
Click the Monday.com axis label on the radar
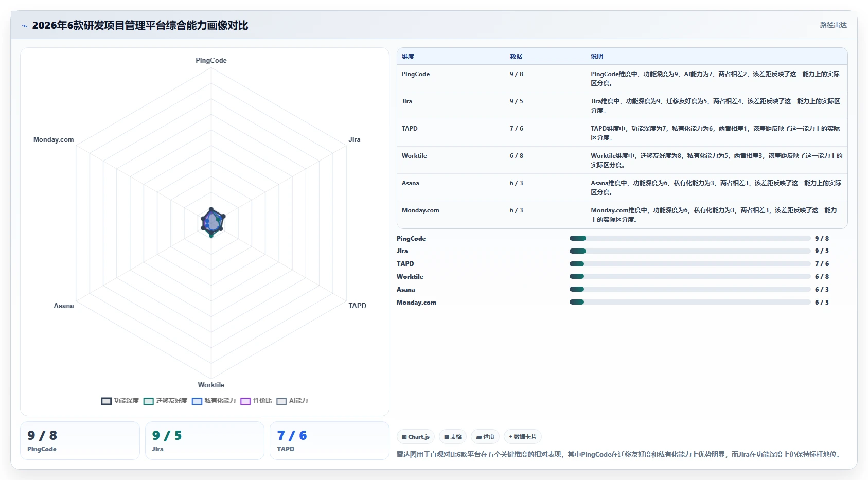54,139
